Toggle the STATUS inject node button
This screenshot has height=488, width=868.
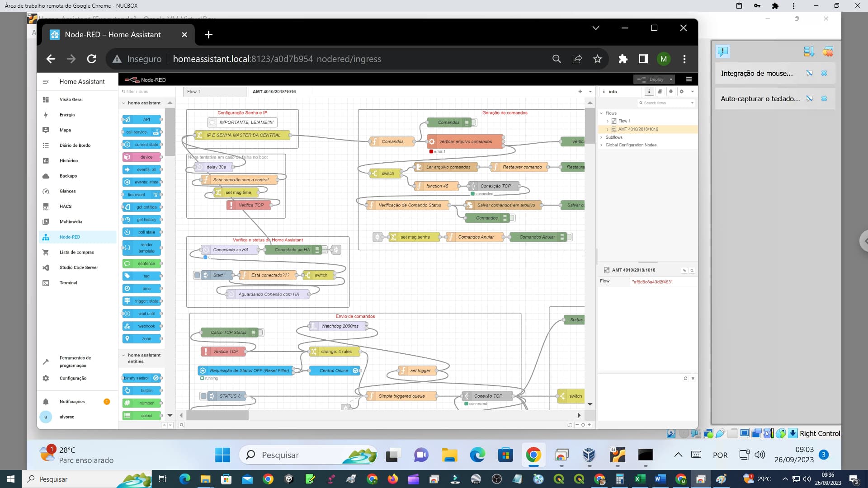tap(203, 396)
